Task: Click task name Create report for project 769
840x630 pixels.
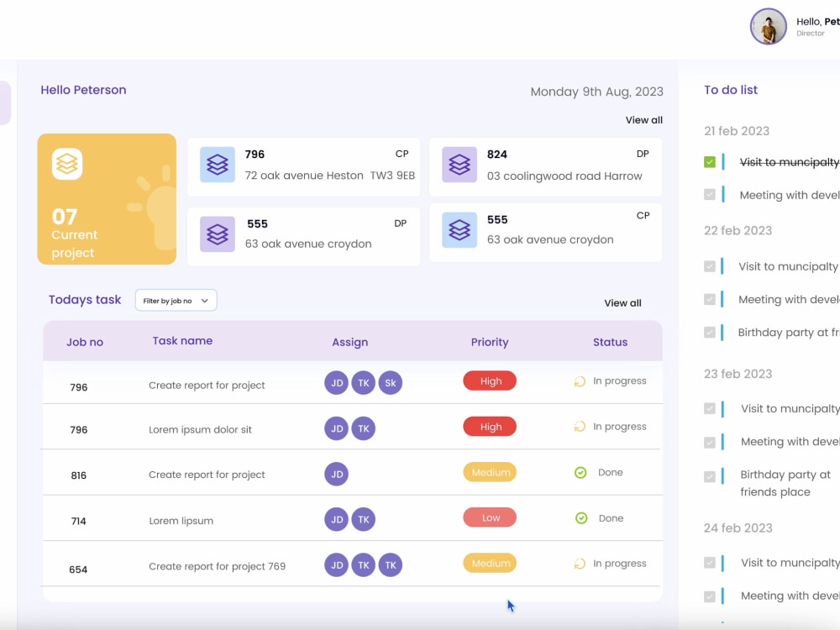Action: (x=217, y=566)
